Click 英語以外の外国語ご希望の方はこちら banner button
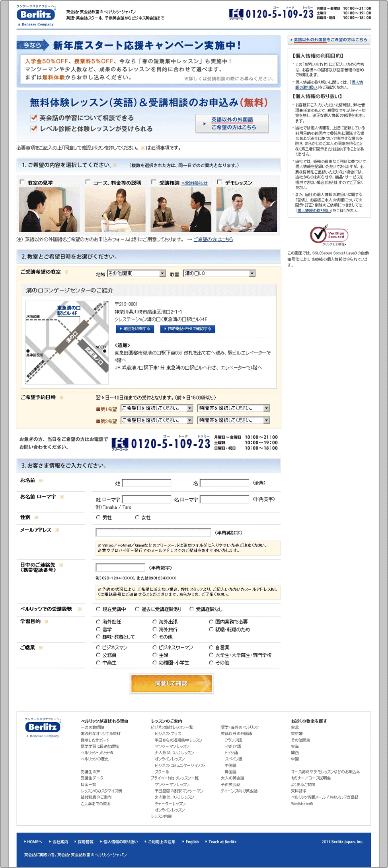 point(232,123)
